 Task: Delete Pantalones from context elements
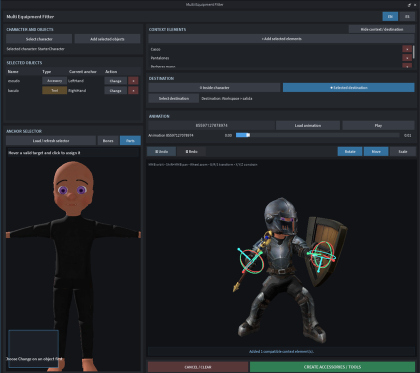pyautogui.click(x=407, y=58)
